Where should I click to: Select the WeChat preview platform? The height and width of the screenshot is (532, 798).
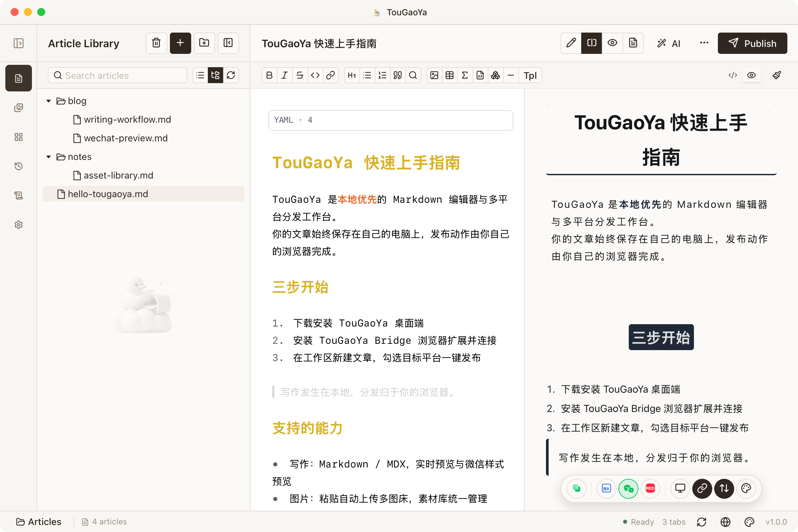628,488
